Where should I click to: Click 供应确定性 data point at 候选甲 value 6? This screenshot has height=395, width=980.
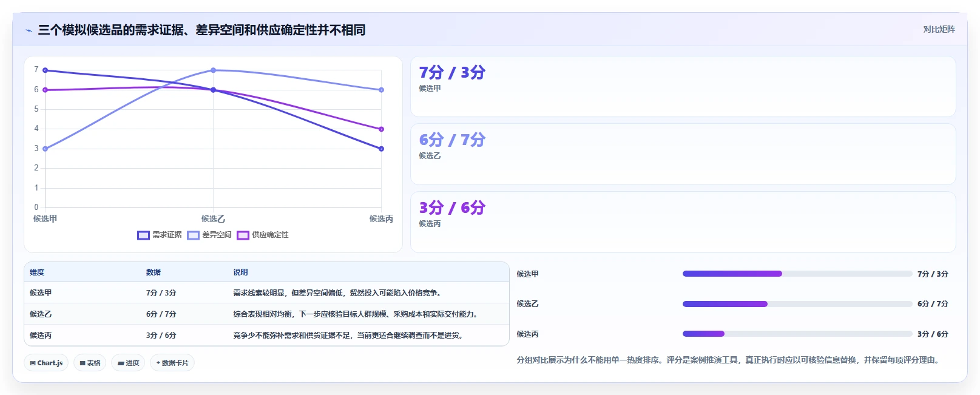click(x=46, y=90)
